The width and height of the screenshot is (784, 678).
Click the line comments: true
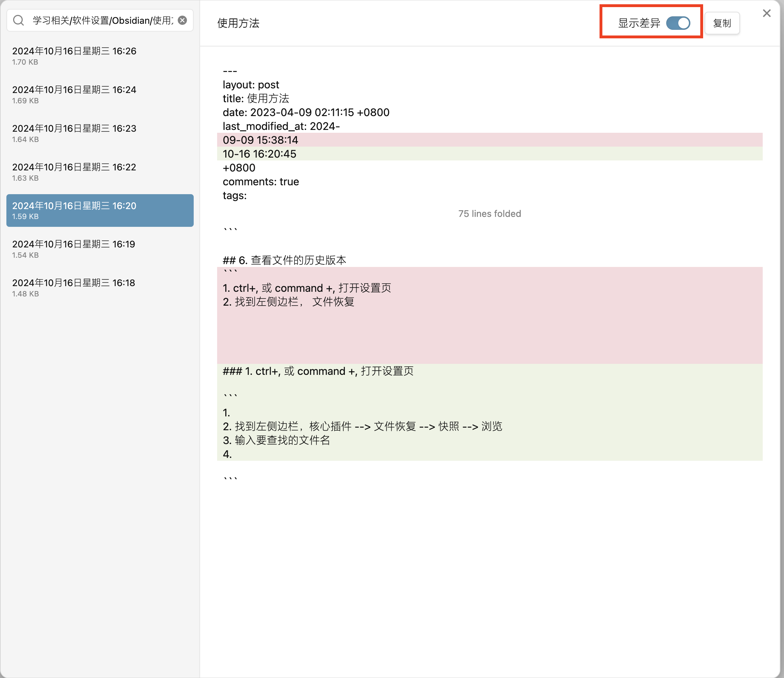(x=261, y=182)
